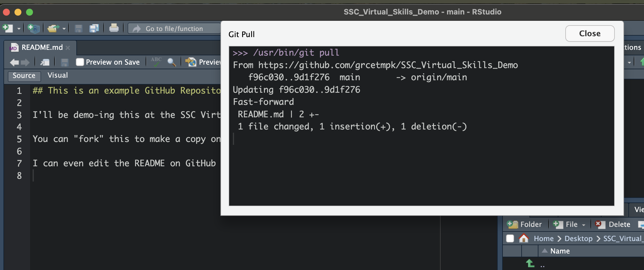Switch editor to Visual mode

pos(58,75)
